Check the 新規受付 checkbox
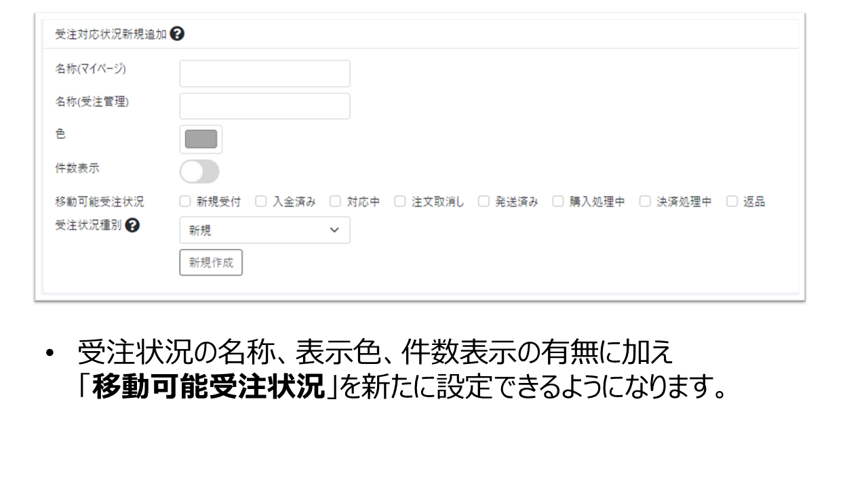The height and width of the screenshot is (488, 868). point(184,201)
